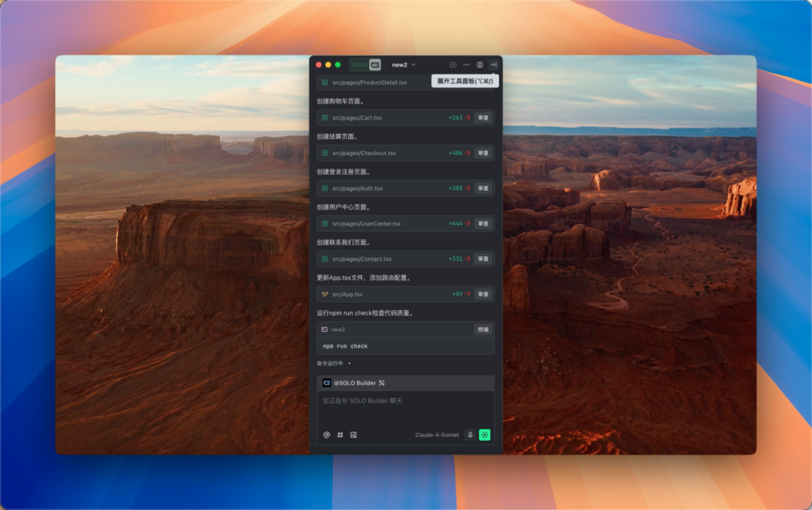Toggle the SOLO mode switch

pyautogui.click(x=366, y=65)
